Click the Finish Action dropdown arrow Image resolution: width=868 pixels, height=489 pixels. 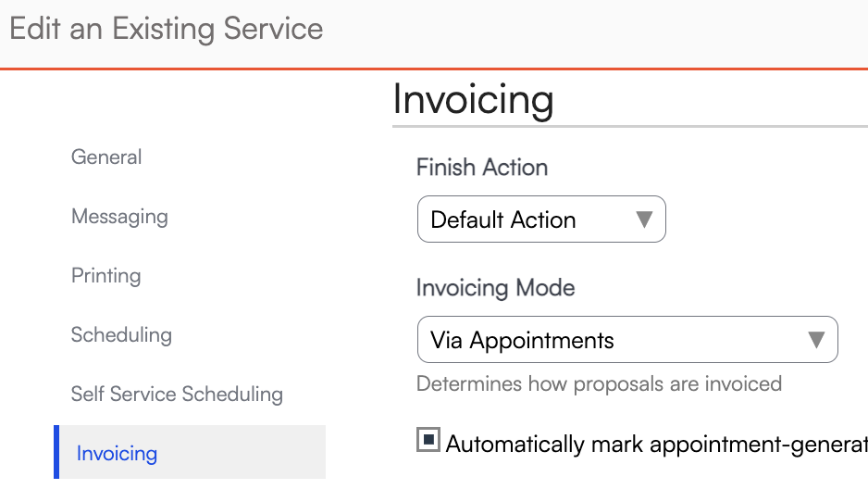pos(644,220)
